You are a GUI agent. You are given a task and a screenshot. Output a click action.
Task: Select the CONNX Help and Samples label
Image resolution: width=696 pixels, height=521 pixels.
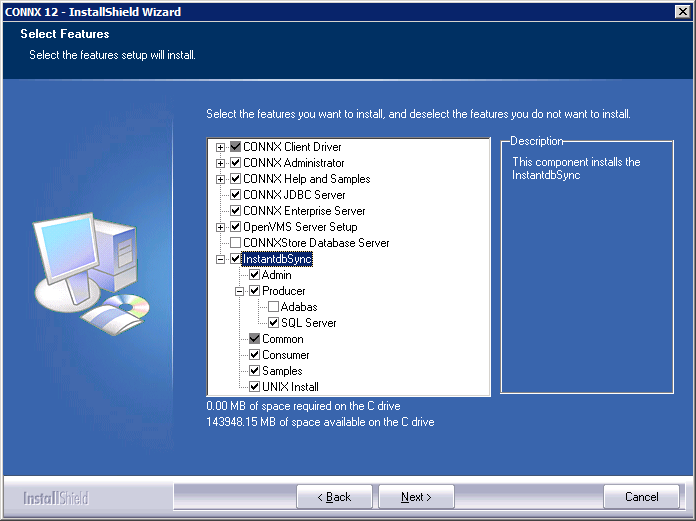(x=307, y=179)
